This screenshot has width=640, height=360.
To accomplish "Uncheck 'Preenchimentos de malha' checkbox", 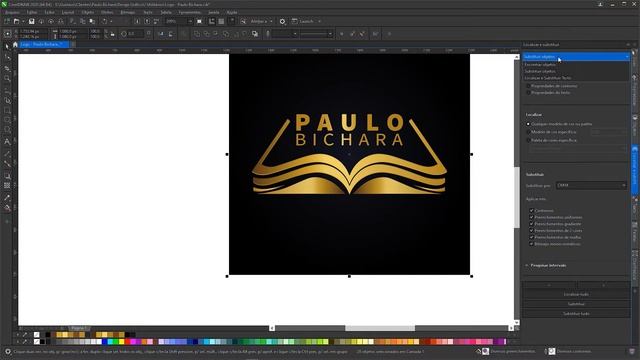I will click(x=531, y=237).
